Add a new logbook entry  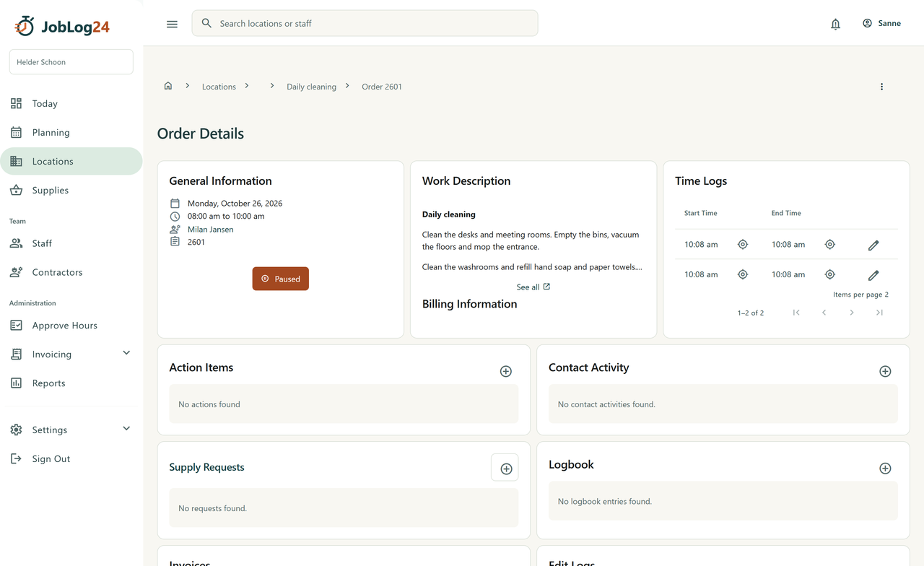[885, 469]
